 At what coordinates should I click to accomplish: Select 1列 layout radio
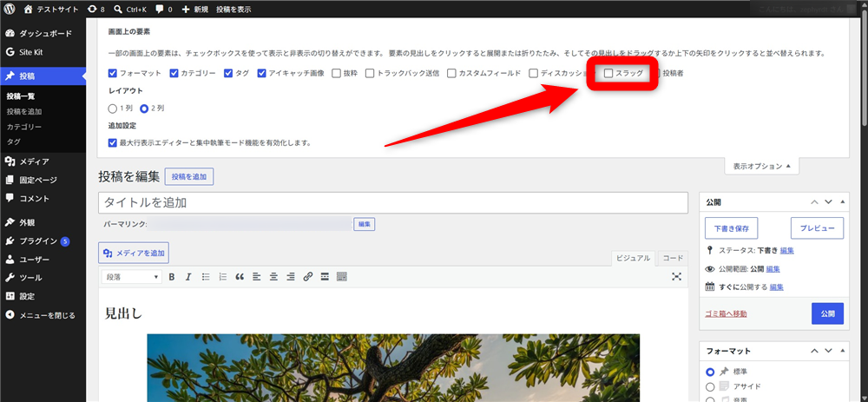112,109
